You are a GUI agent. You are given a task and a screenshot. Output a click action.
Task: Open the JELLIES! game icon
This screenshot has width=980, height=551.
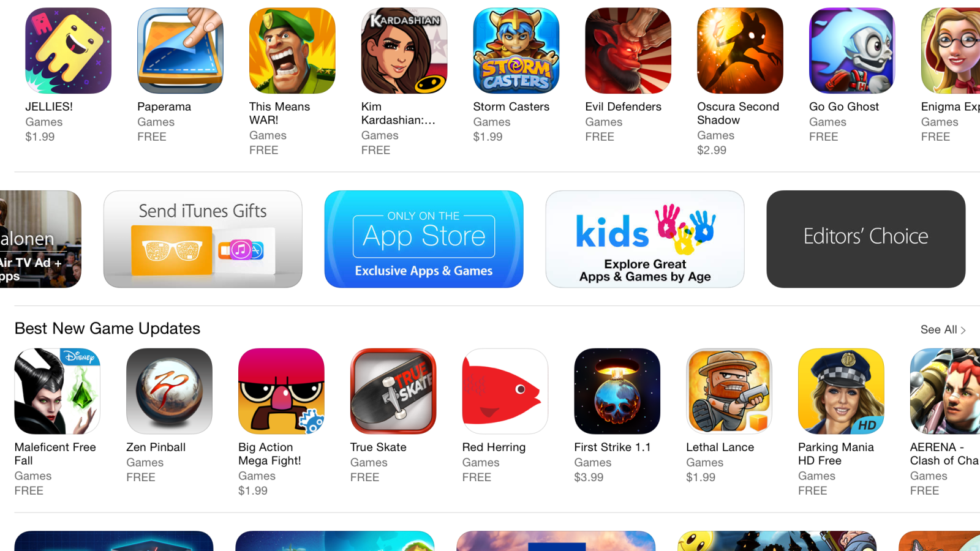tap(68, 51)
